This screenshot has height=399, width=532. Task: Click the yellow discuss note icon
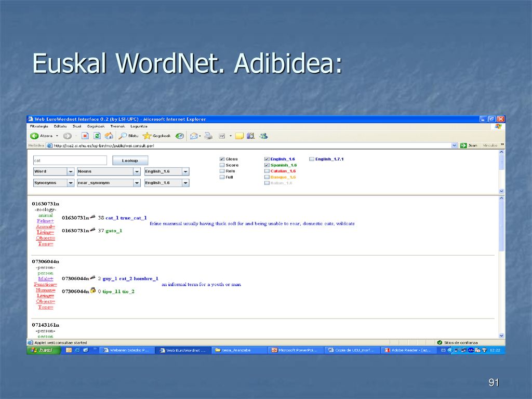(240, 136)
